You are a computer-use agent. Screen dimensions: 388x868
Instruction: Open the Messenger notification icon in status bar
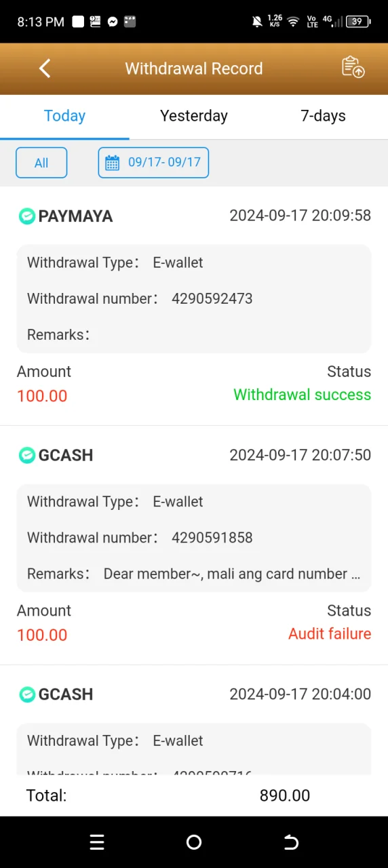pyautogui.click(x=113, y=22)
